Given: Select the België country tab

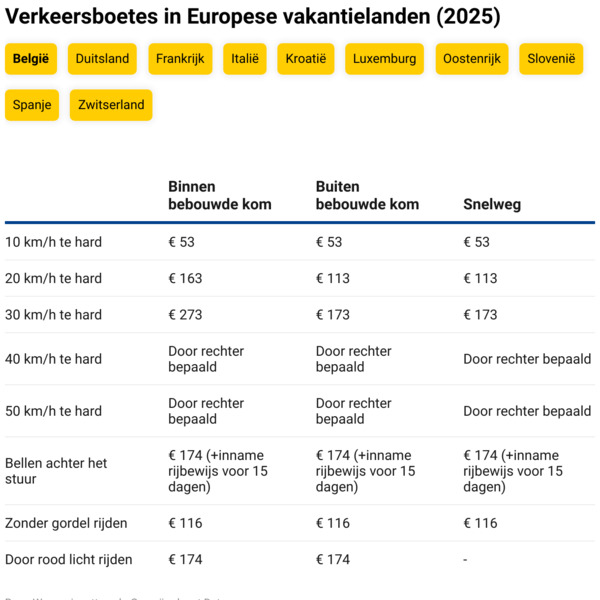Looking at the screenshot, I should tap(31, 59).
